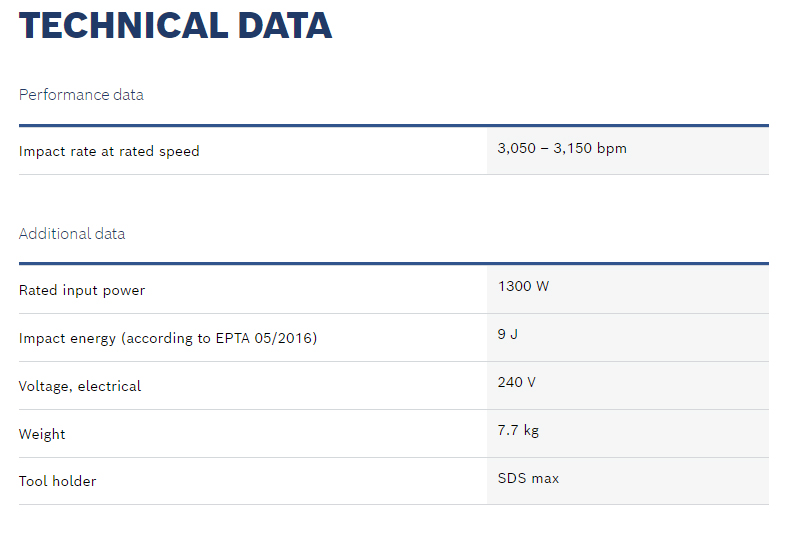The width and height of the screenshot is (801, 533).
Task: Click the Impact energy EPTA 05/2016 label
Action: [x=168, y=338]
